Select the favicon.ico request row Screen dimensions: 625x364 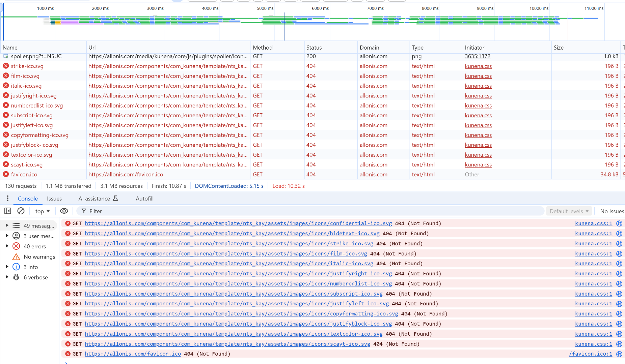(x=312, y=175)
